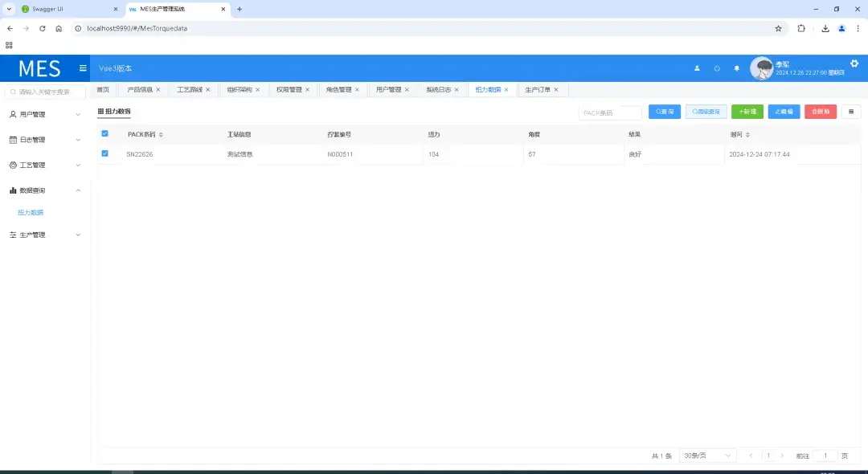Toggle the select-all checkbox in table header
Image resolution: width=868 pixels, height=474 pixels.
tap(104, 134)
